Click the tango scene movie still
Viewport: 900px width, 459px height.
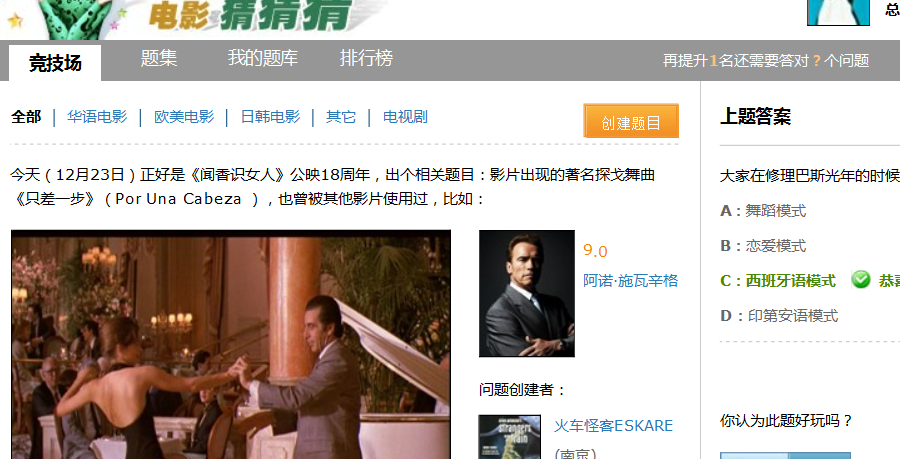click(x=231, y=345)
